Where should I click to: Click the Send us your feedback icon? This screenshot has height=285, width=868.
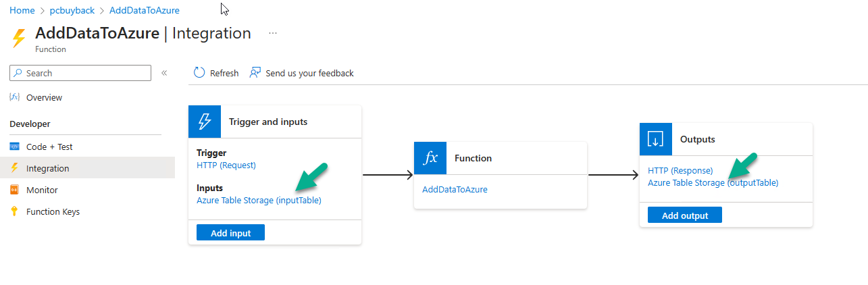(x=255, y=73)
